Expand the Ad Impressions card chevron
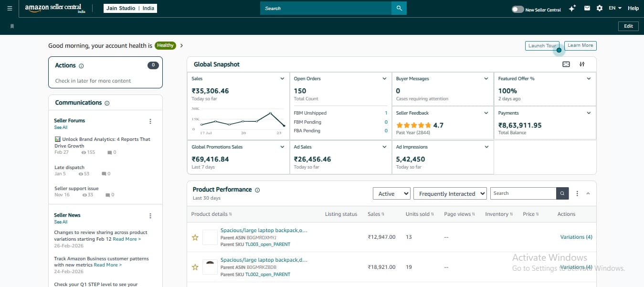The width and height of the screenshot is (644, 287). point(486,147)
